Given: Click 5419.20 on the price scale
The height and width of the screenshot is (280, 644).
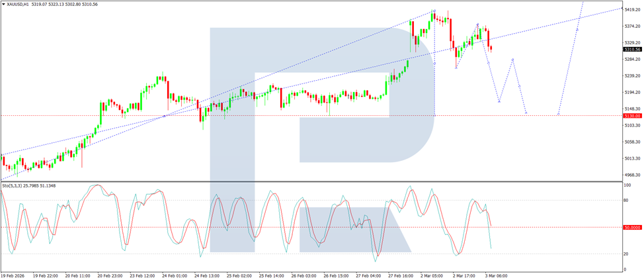Looking at the screenshot, I should [633, 9].
